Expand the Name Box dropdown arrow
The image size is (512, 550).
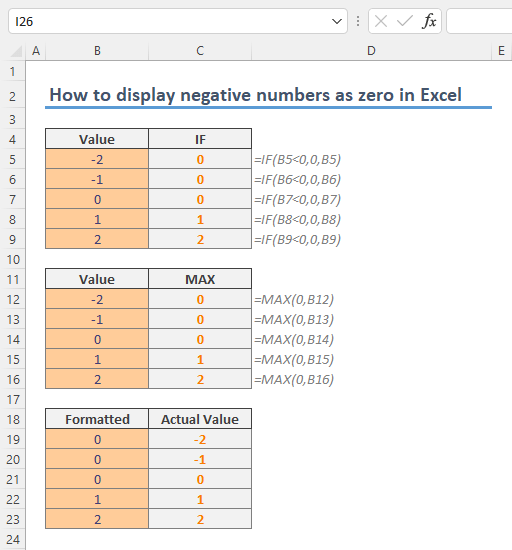(337, 21)
